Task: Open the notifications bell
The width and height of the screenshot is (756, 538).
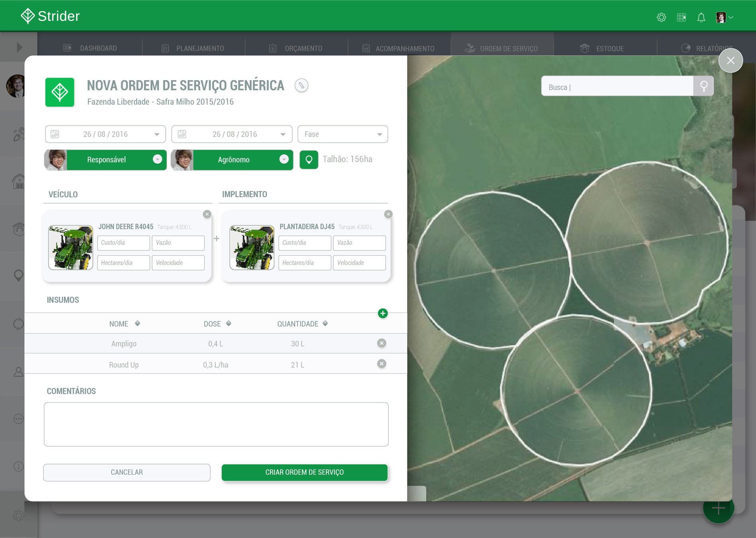Action: (701, 18)
